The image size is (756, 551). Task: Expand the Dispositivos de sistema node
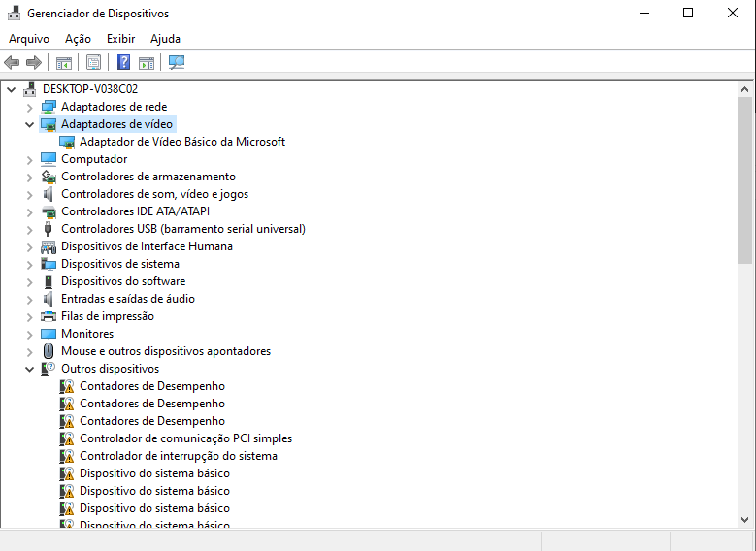click(30, 264)
